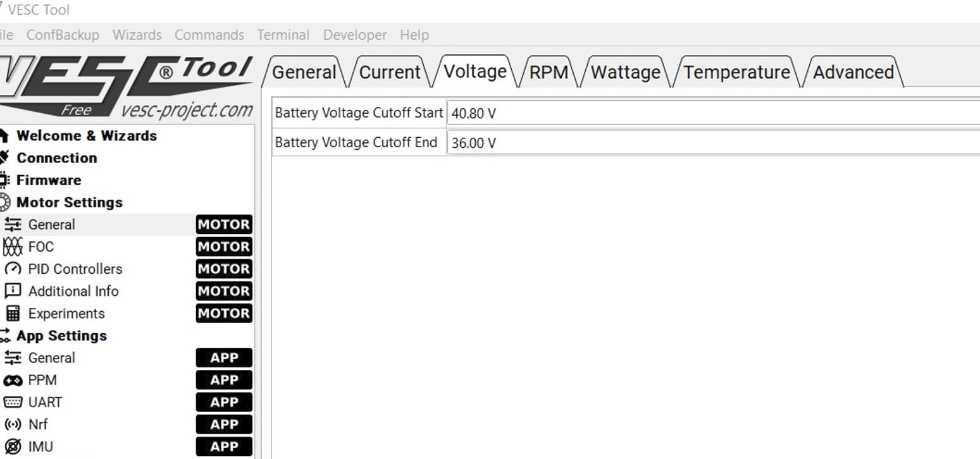The height and width of the screenshot is (459, 980).
Task: Click the Welcome & Wizards home icon
Action: pyautogui.click(x=4, y=135)
